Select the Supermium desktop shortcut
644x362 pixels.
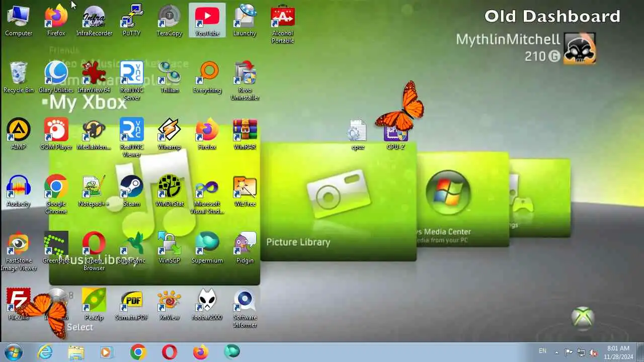pyautogui.click(x=207, y=248)
